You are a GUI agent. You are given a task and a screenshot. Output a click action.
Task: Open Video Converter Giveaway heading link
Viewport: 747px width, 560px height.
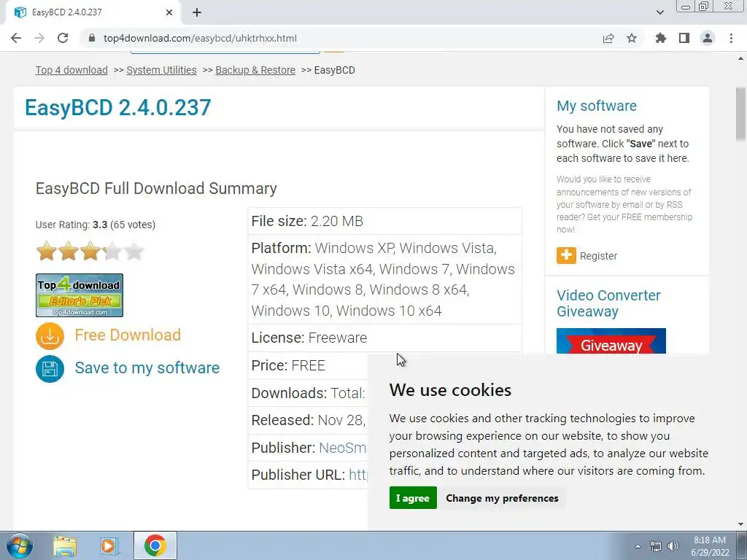point(608,303)
